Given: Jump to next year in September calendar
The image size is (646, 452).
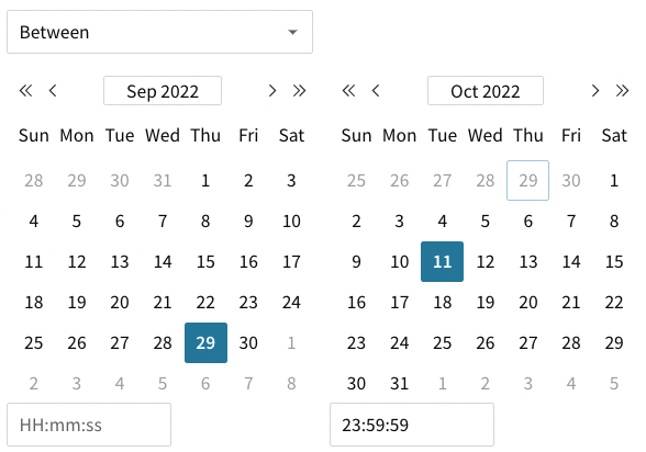Looking at the screenshot, I should point(298,91).
